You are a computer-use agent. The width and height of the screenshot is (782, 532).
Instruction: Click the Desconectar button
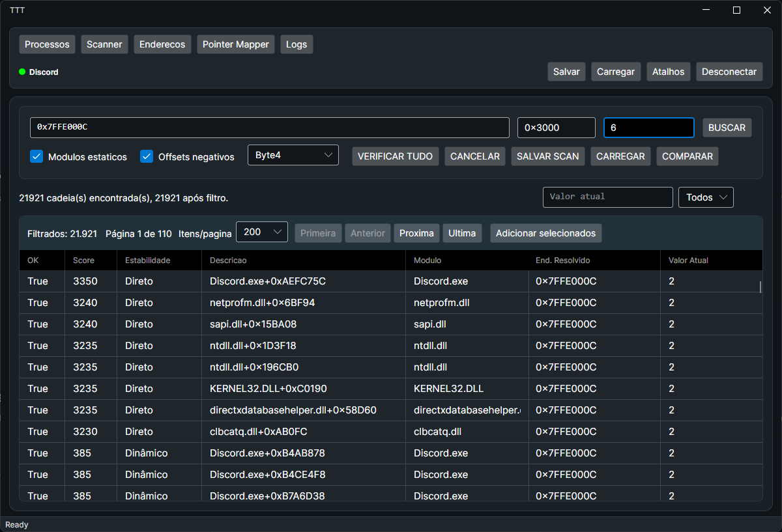[x=729, y=72]
